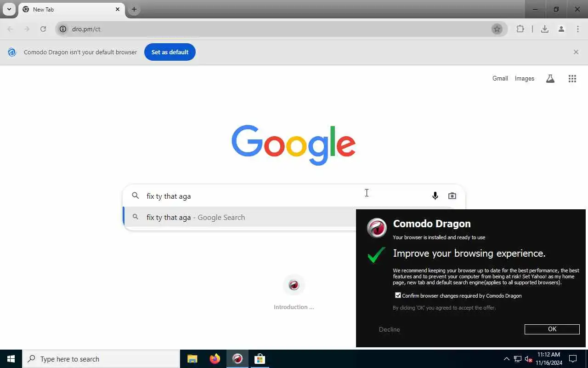The width and height of the screenshot is (588, 368).
Task: Click the Google logo
Action: [294, 145]
